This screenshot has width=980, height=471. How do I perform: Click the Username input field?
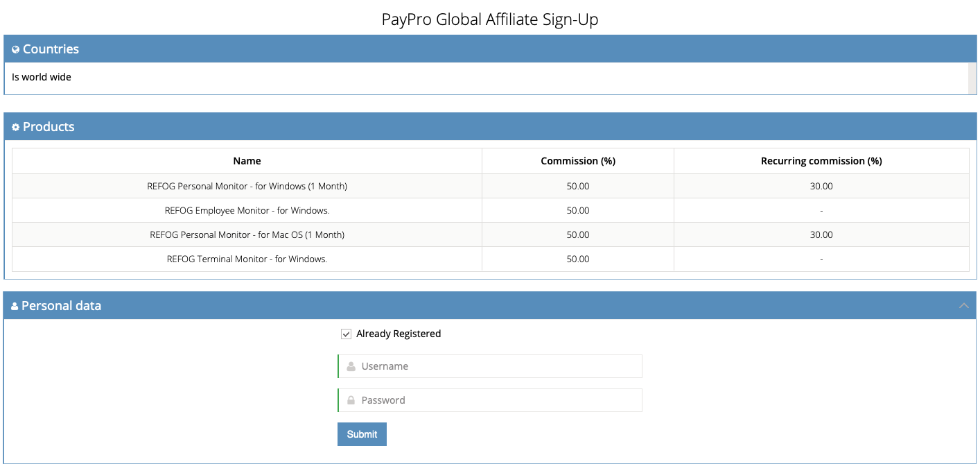[490, 366]
